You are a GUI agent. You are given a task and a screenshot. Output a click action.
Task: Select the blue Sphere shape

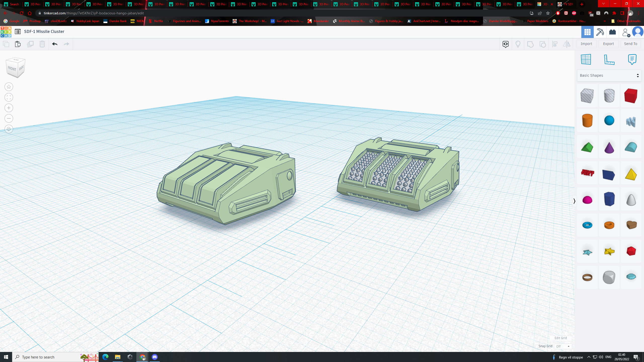coord(609,120)
